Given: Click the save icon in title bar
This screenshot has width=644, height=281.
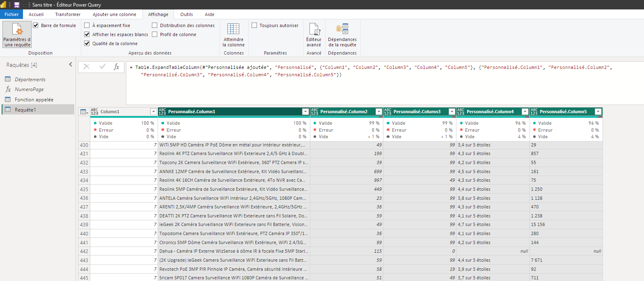Looking at the screenshot, I should 17,5.
